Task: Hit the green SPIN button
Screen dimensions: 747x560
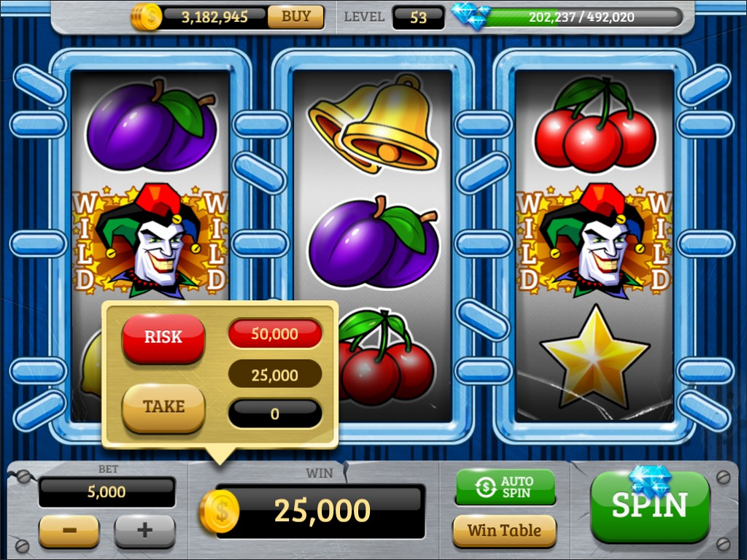Action: pyautogui.click(x=650, y=506)
